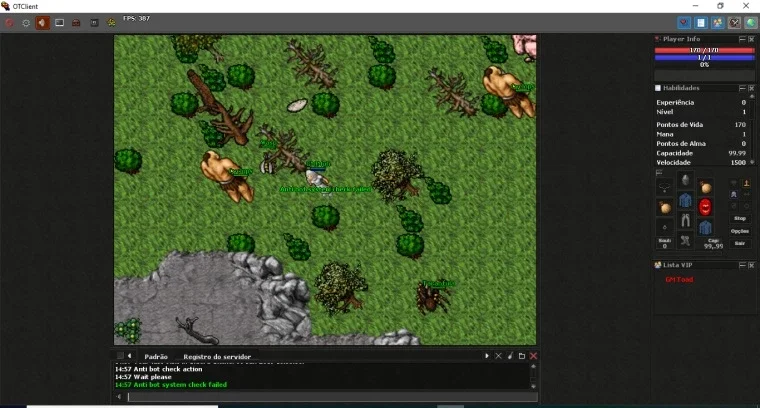Click the blue shirt in the ammo slot
Image resolution: width=760 pixels, height=408 pixels.
pos(705,227)
